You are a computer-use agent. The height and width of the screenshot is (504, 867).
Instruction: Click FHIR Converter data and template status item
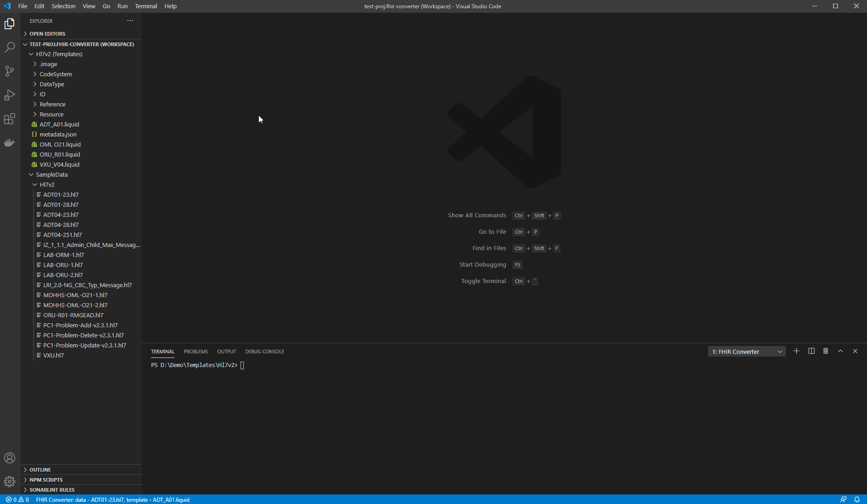pyautogui.click(x=113, y=499)
